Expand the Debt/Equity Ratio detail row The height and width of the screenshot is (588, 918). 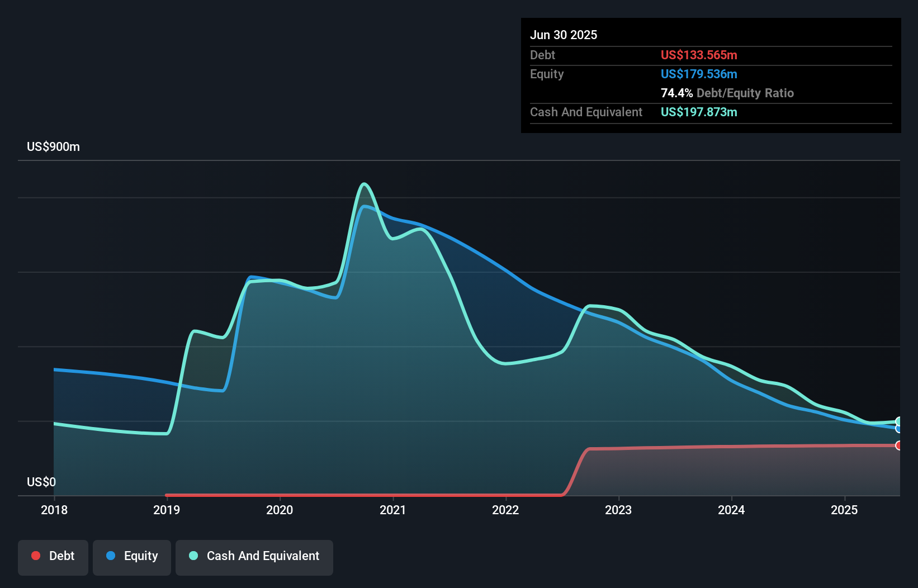click(x=727, y=93)
